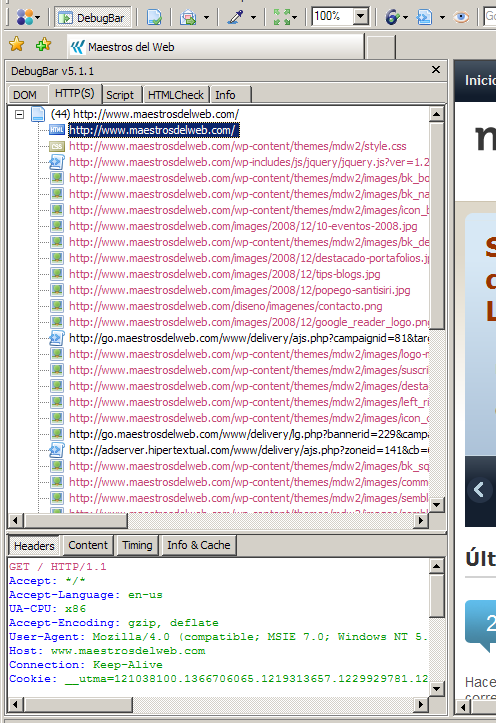Open the Timing details tab
Screen dimensions: 496x723
pyautogui.click(x=137, y=545)
